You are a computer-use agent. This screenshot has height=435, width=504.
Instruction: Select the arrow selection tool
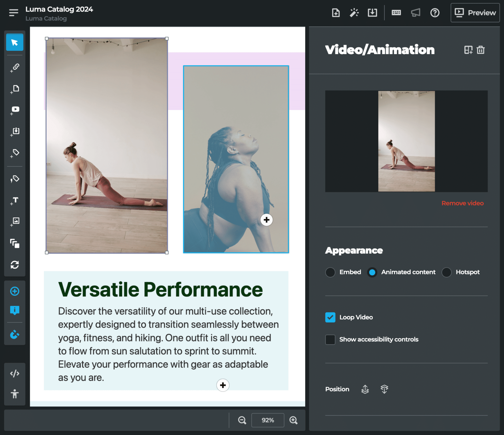click(14, 42)
